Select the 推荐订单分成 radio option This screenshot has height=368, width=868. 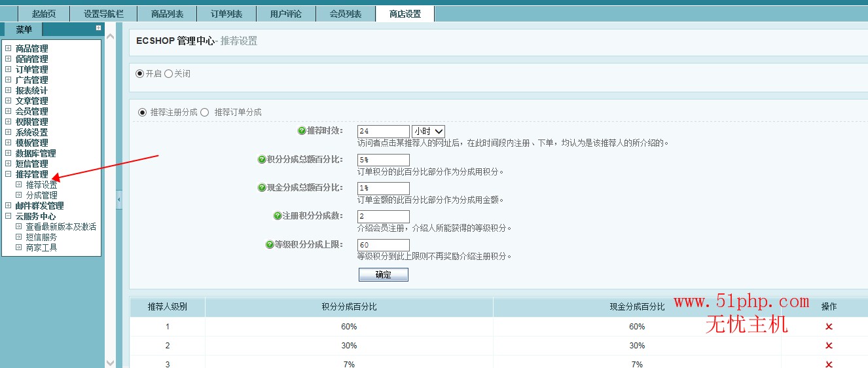pos(205,113)
